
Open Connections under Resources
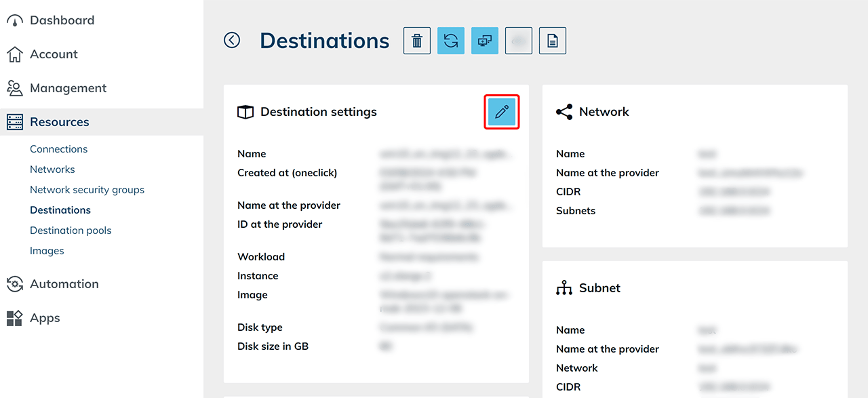coord(58,149)
